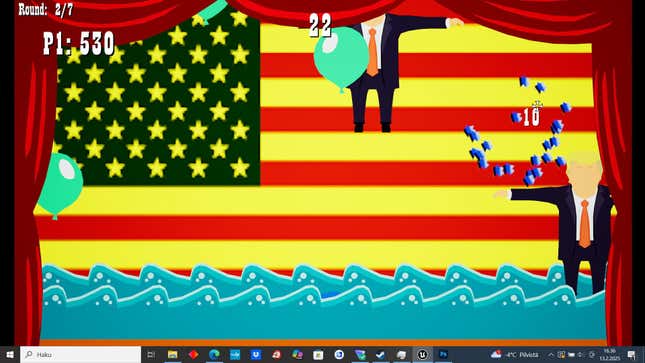Open the Windows Start menu
645x363 pixels.
pyautogui.click(x=10, y=354)
